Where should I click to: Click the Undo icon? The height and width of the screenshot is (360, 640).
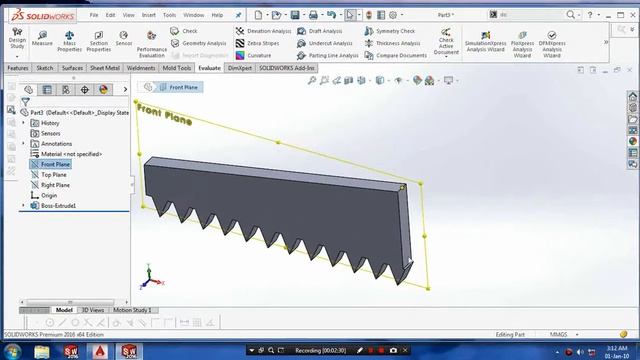point(331,15)
